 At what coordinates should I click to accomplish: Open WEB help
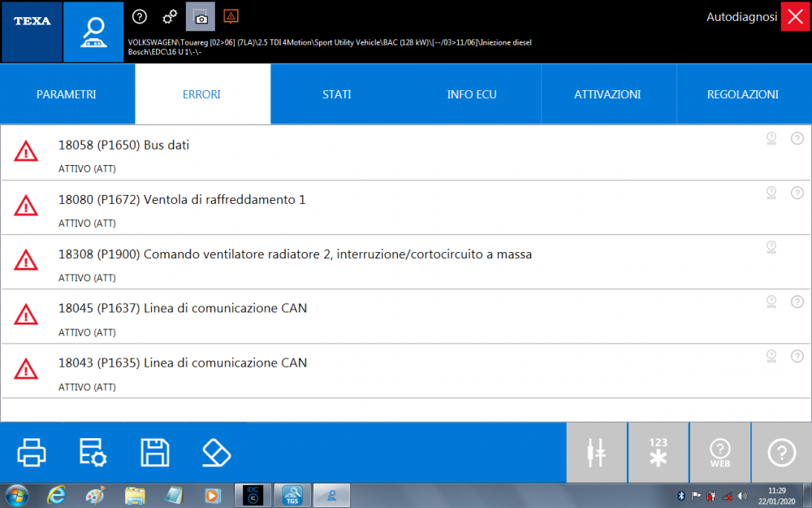click(720, 452)
